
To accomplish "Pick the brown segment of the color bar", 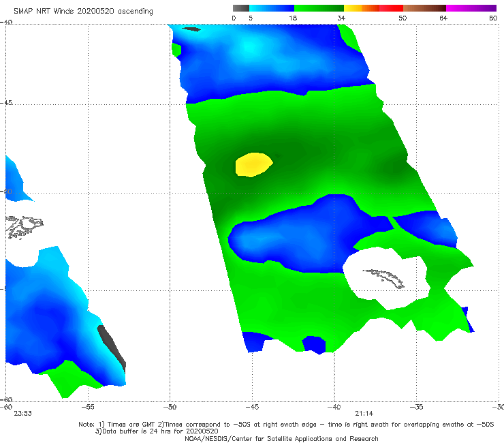I will click(x=424, y=8).
